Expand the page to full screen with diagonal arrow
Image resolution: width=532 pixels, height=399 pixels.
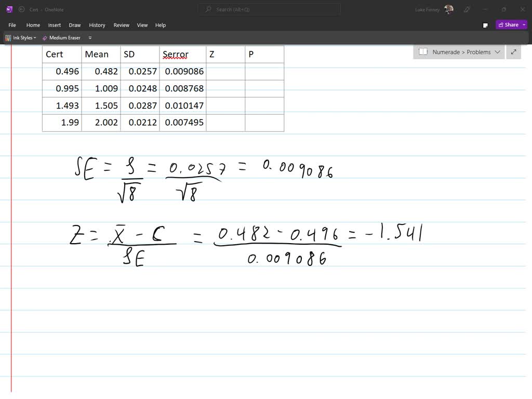513,52
